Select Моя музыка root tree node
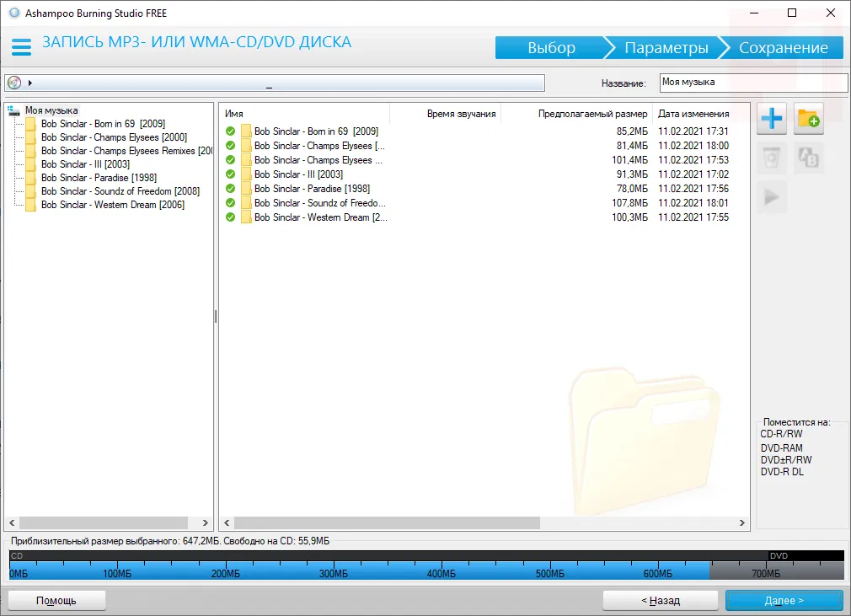 pyautogui.click(x=51, y=110)
